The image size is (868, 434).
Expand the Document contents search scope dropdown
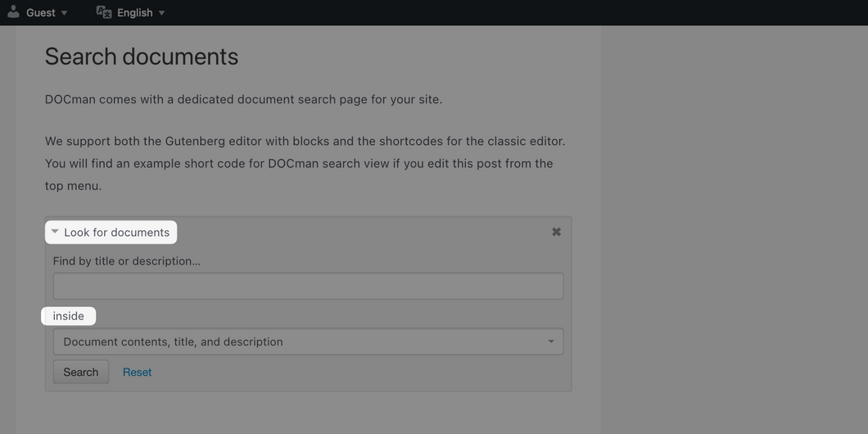309,341
